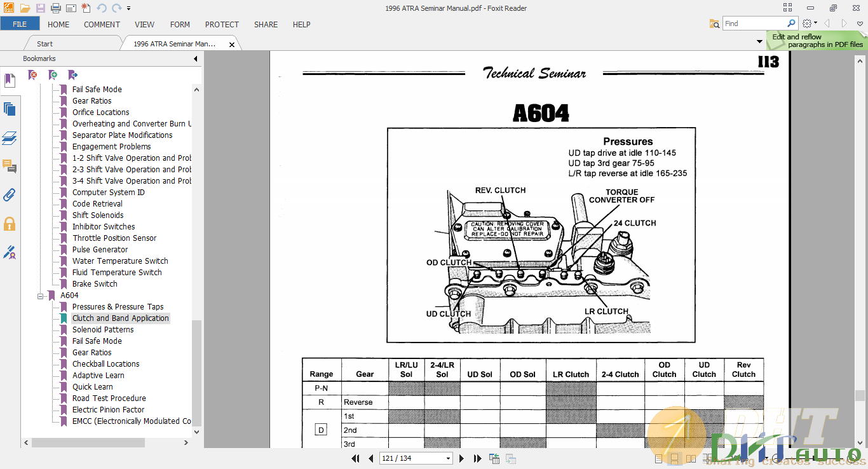This screenshot has width=868, height=469.
Task: Go to the previous page
Action: [x=371, y=458]
